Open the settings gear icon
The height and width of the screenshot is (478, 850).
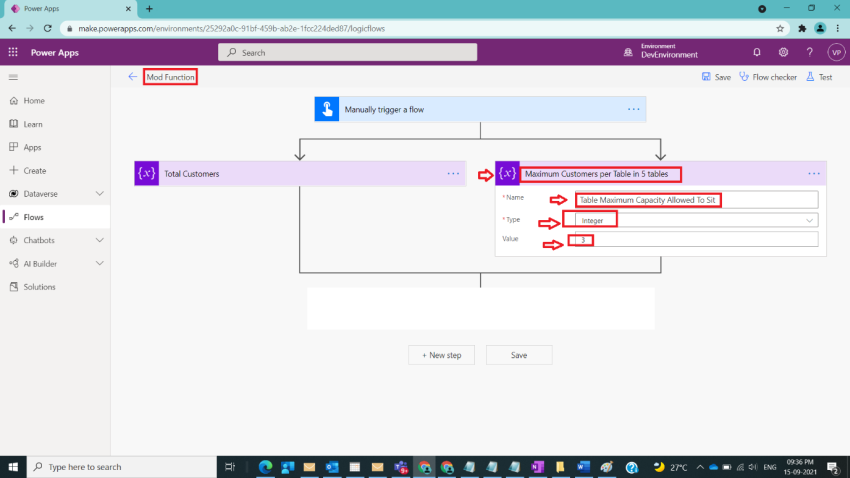tap(783, 53)
